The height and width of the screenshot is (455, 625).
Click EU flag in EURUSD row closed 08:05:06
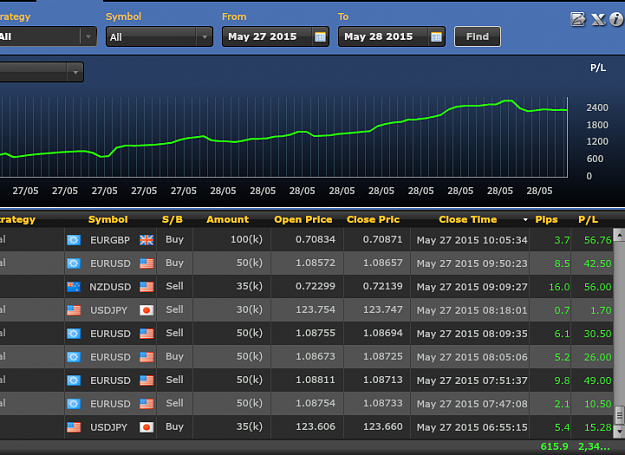(74, 357)
